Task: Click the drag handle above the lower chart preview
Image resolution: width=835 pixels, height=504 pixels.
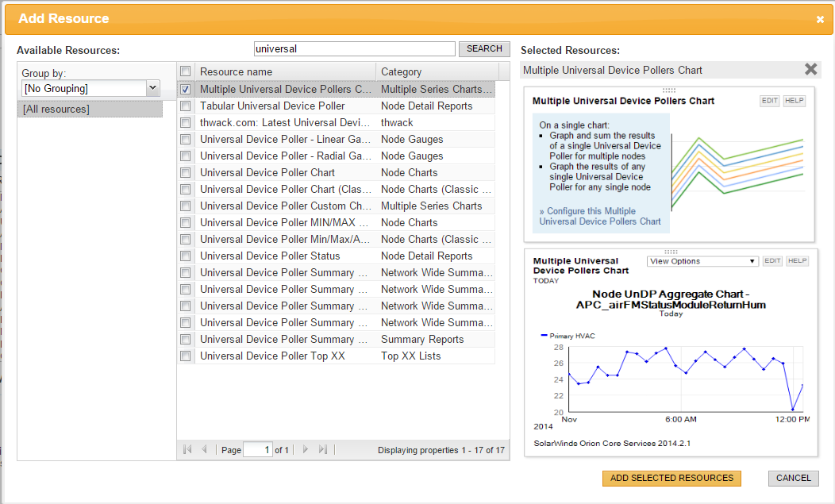Action: [x=671, y=252]
